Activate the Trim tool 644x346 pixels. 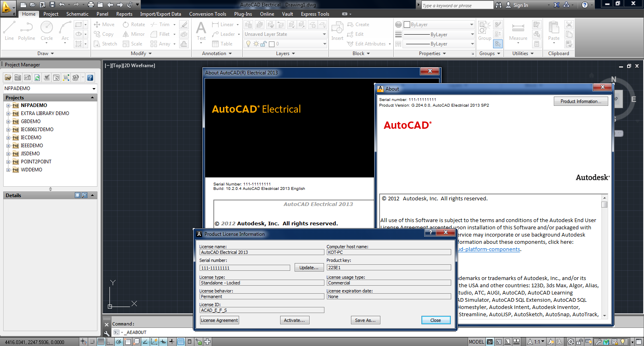pyautogui.click(x=161, y=25)
